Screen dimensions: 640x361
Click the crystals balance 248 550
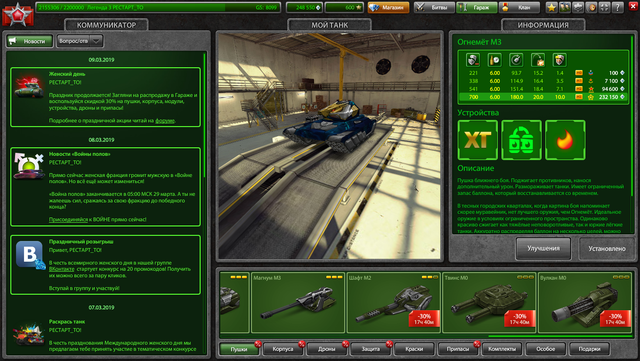pos(304,7)
